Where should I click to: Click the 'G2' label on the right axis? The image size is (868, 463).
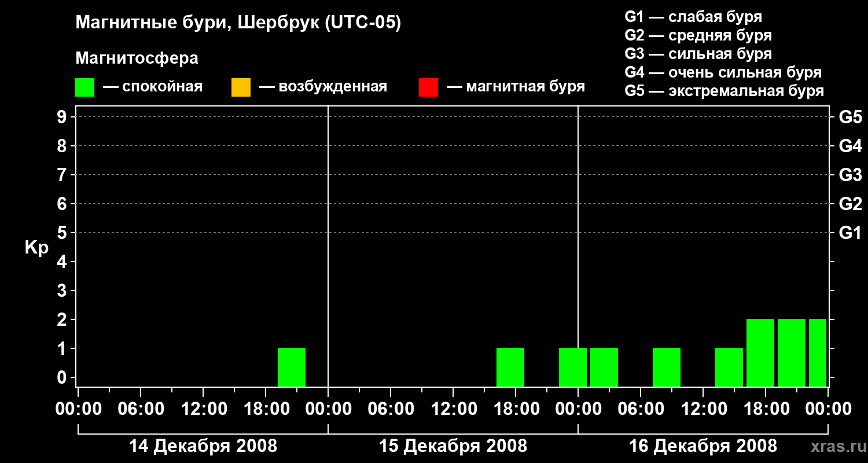pos(851,204)
